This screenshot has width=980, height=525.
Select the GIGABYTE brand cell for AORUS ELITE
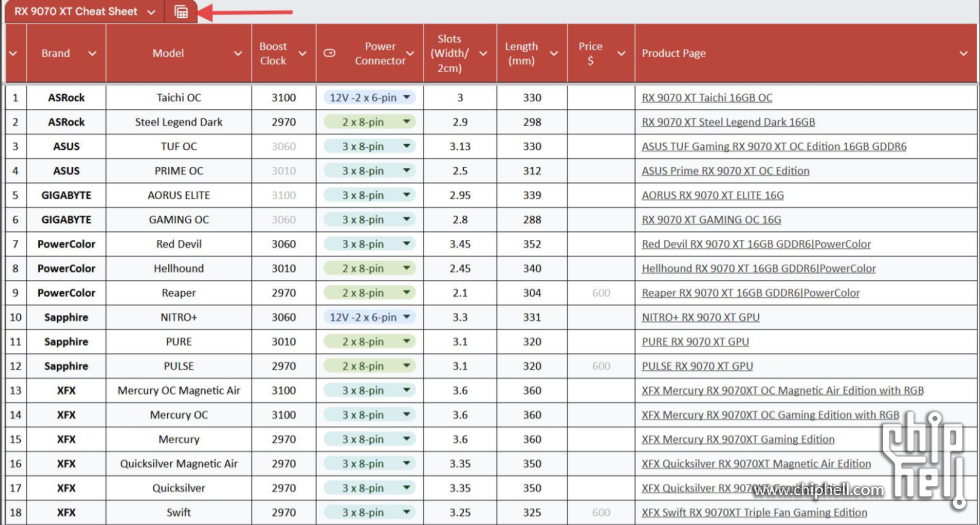coord(66,195)
